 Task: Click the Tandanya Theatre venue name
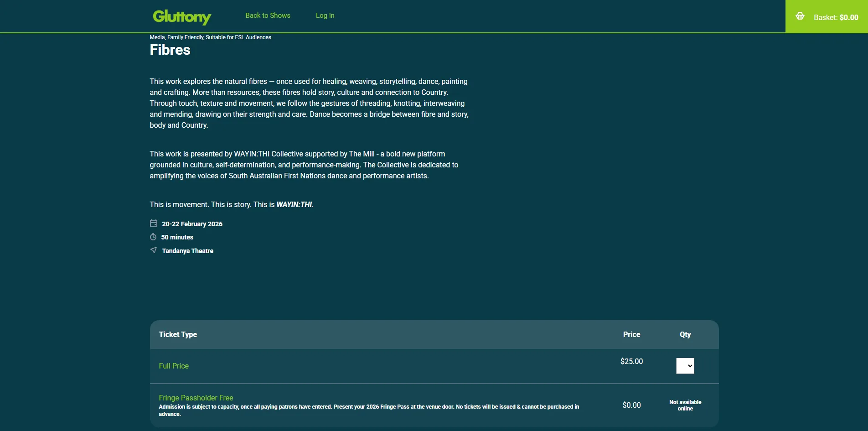tap(187, 251)
